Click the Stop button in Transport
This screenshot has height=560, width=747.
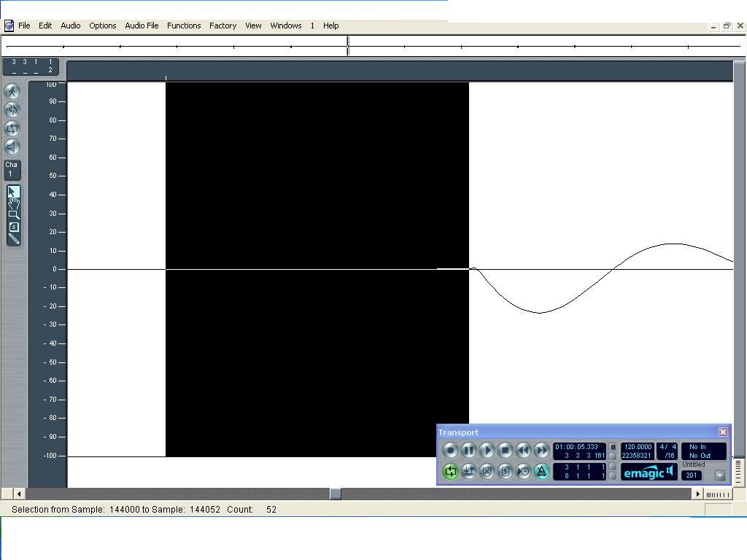coord(505,450)
